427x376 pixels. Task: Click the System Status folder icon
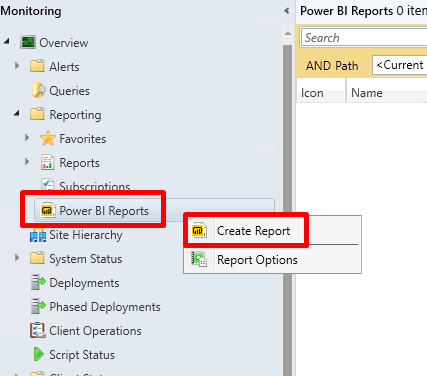pyautogui.click(x=37, y=258)
